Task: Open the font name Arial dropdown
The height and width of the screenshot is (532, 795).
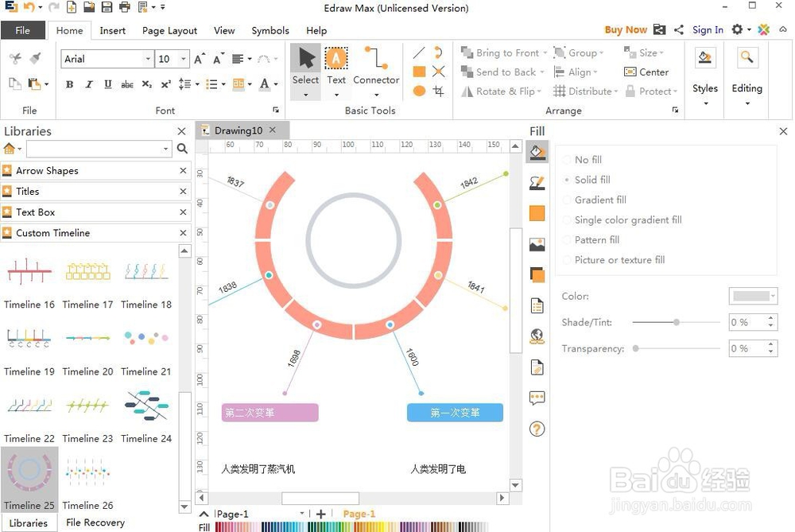Action: [148, 59]
